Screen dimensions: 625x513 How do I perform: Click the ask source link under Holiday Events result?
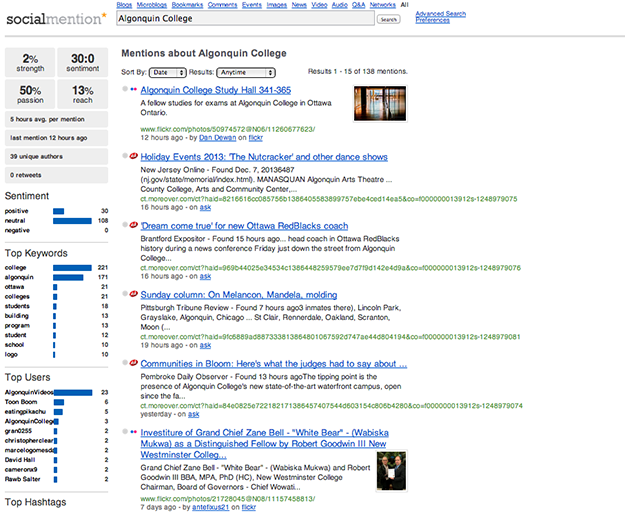(x=205, y=207)
